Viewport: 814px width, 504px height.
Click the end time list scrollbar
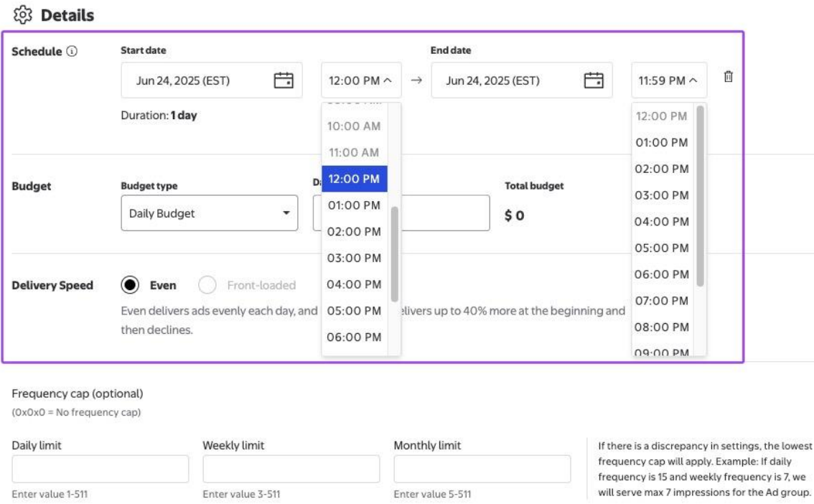pos(700,195)
